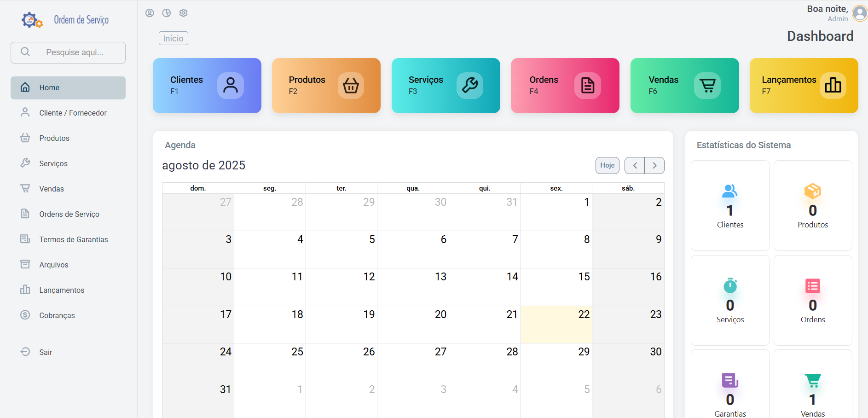Viewport: 868px width, 418px height.
Task: Click Sair to log out
Action: click(45, 352)
